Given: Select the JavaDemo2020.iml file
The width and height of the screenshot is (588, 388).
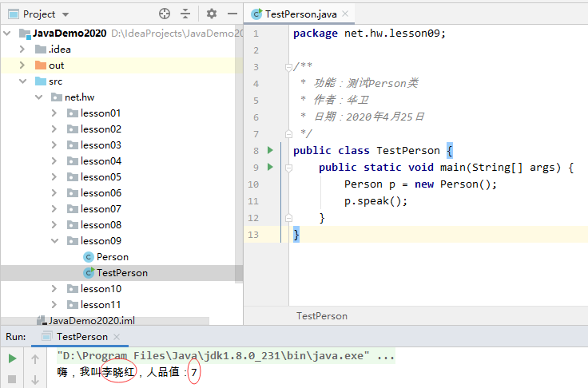Looking at the screenshot, I should (92, 321).
